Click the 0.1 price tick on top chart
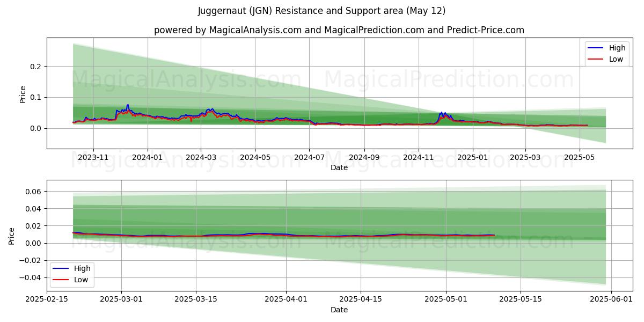 (x=37, y=98)
